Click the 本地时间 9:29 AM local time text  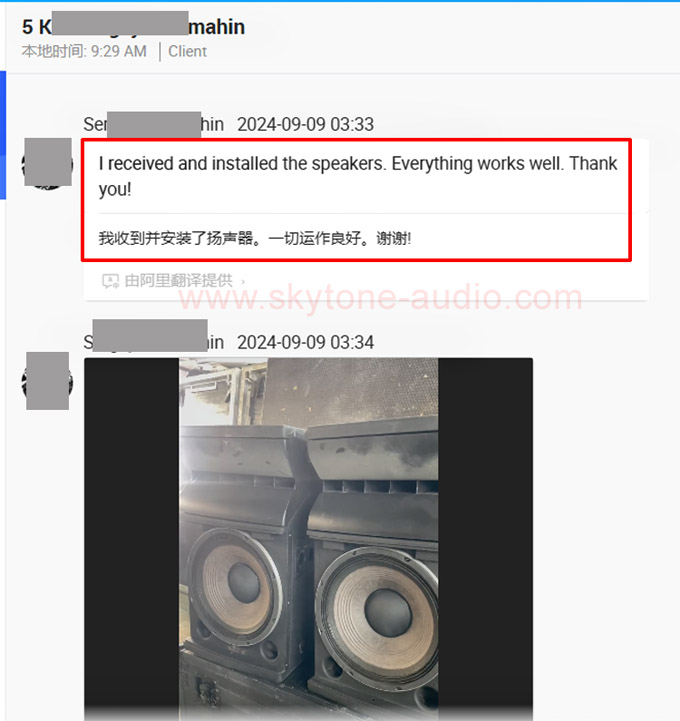click(x=84, y=51)
